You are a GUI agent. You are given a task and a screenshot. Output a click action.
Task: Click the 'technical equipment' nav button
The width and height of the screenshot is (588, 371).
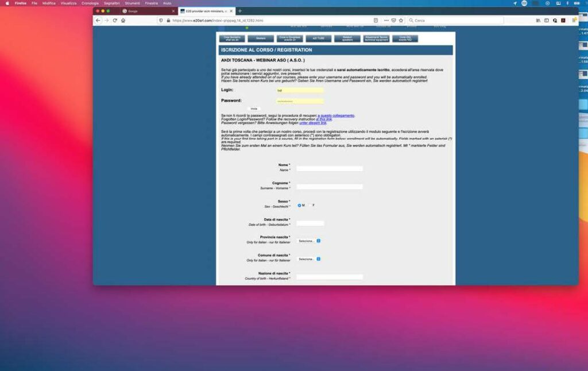pyautogui.click(x=376, y=38)
